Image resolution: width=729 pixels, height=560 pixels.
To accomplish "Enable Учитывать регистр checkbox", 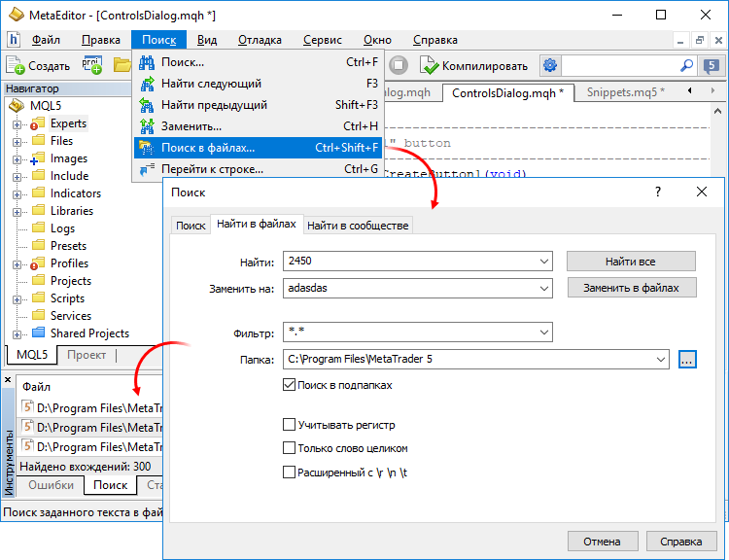I will 290,425.
